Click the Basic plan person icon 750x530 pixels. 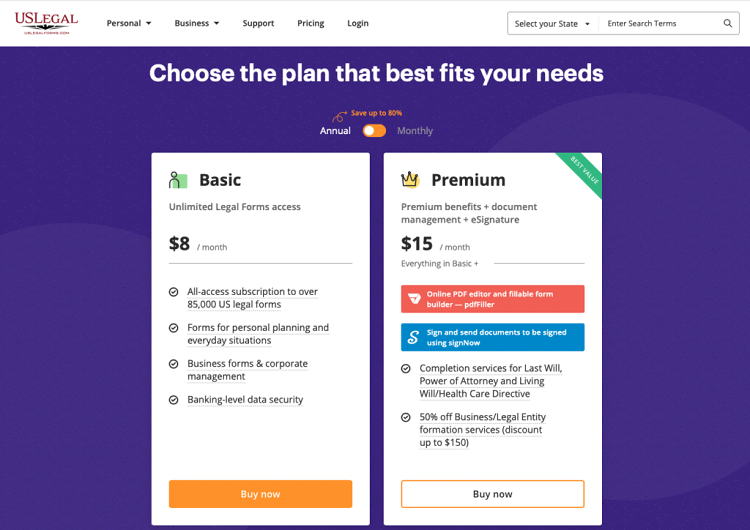[x=177, y=180]
